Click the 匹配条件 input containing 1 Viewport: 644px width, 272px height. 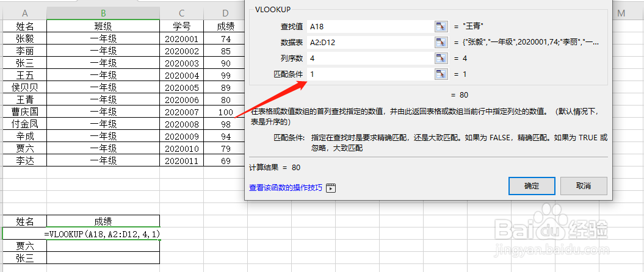pos(370,74)
